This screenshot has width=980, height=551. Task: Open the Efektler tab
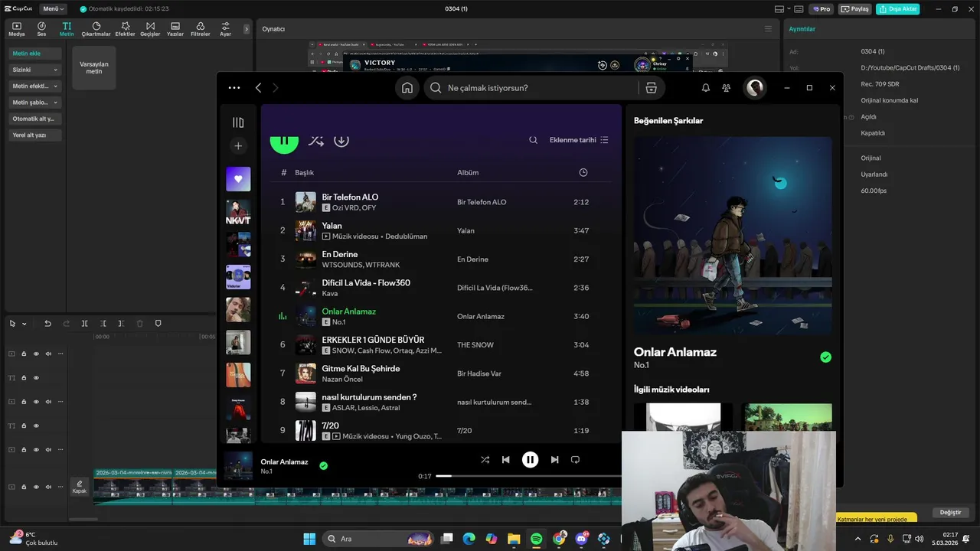click(x=125, y=29)
